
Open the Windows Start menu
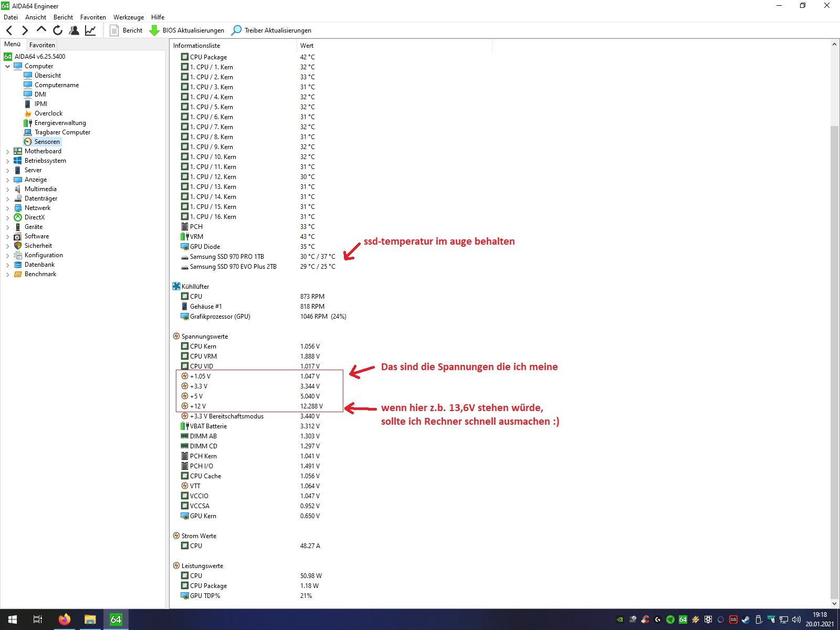tap(13, 619)
